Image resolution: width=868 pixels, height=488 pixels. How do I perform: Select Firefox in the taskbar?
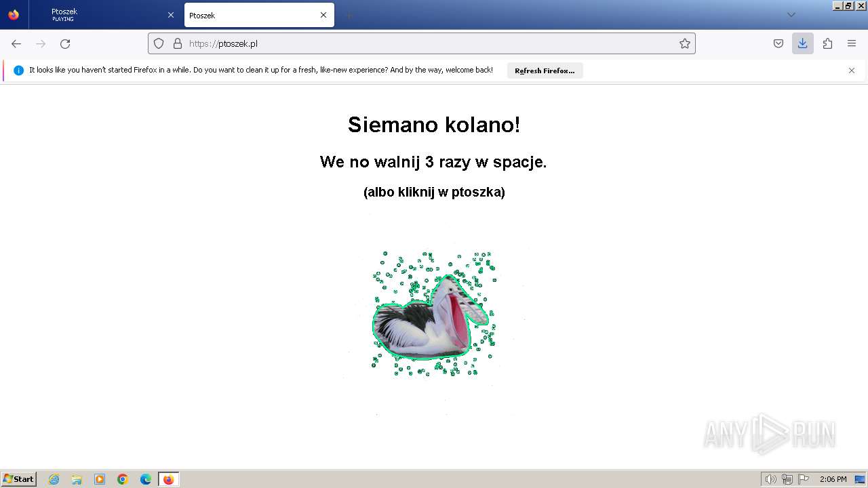(168, 479)
